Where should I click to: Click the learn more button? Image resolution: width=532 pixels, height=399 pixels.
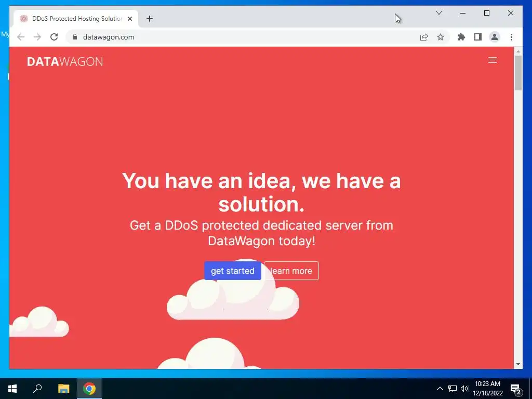point(291,271)
